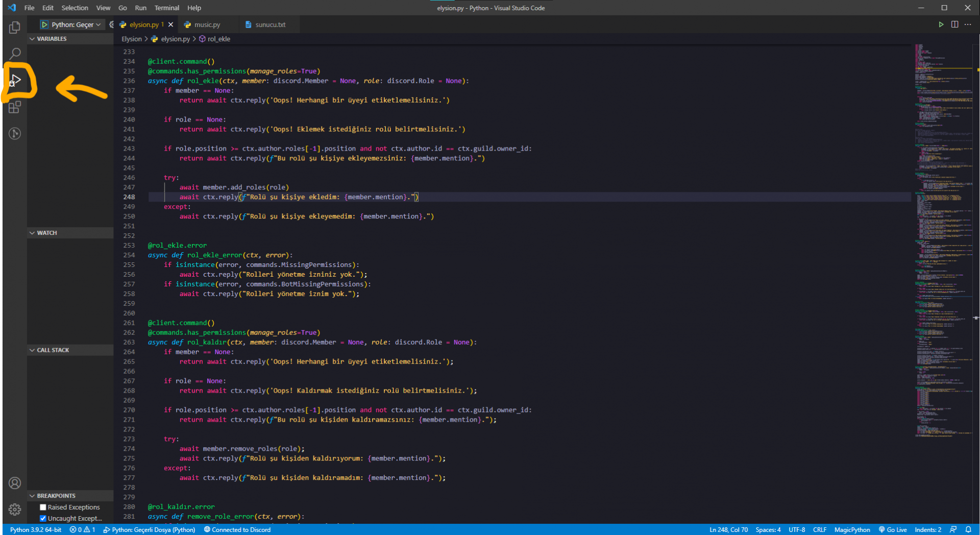The height and width of the screenshot is (535, 980).
Task: Click Indents: 2 status item
Action: coord(927,529)
